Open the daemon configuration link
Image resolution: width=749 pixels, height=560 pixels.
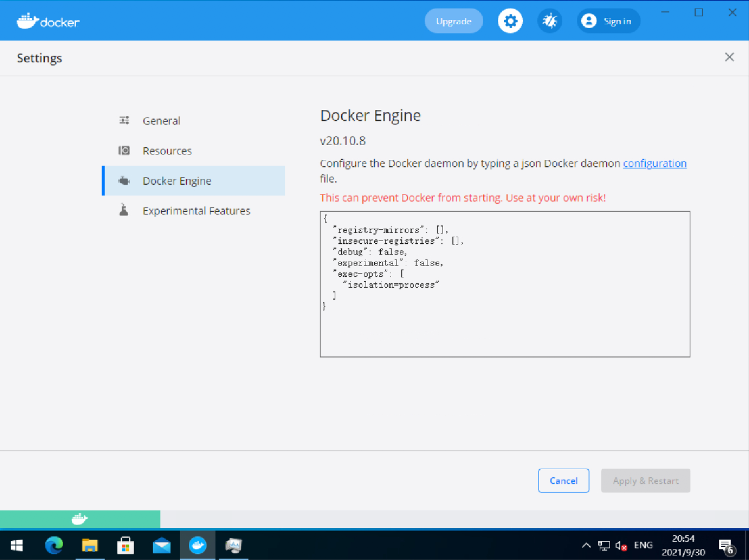click(655, 163)
